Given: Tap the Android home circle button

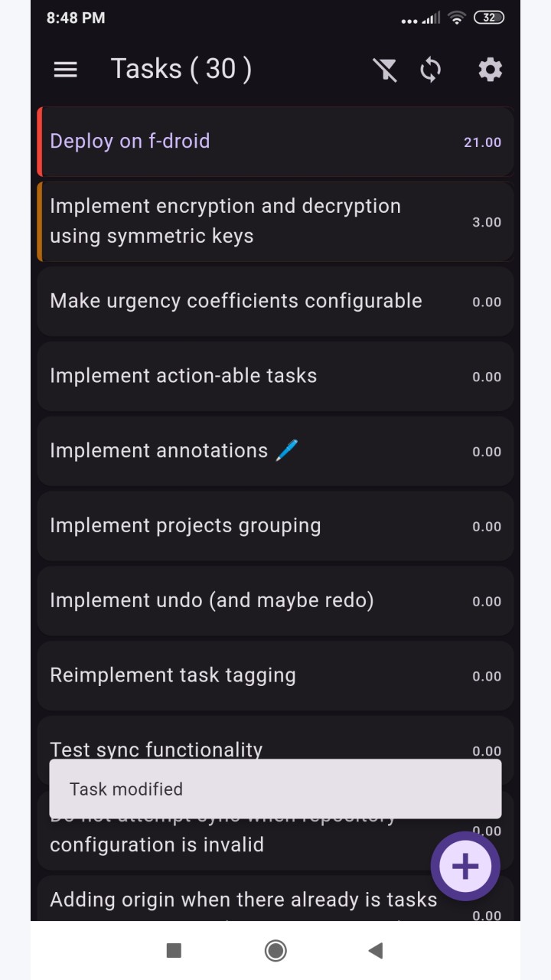Looking at the screenshot, I should [x=275, y=950].
